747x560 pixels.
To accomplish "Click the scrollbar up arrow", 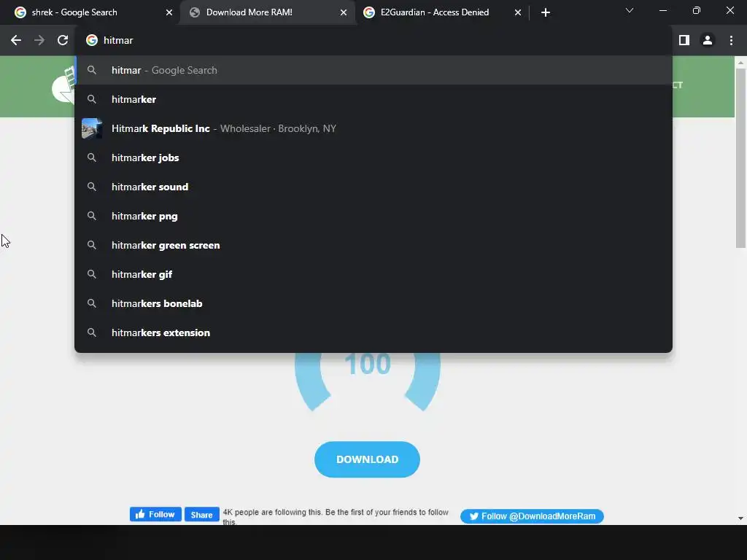I will (740, 63).
